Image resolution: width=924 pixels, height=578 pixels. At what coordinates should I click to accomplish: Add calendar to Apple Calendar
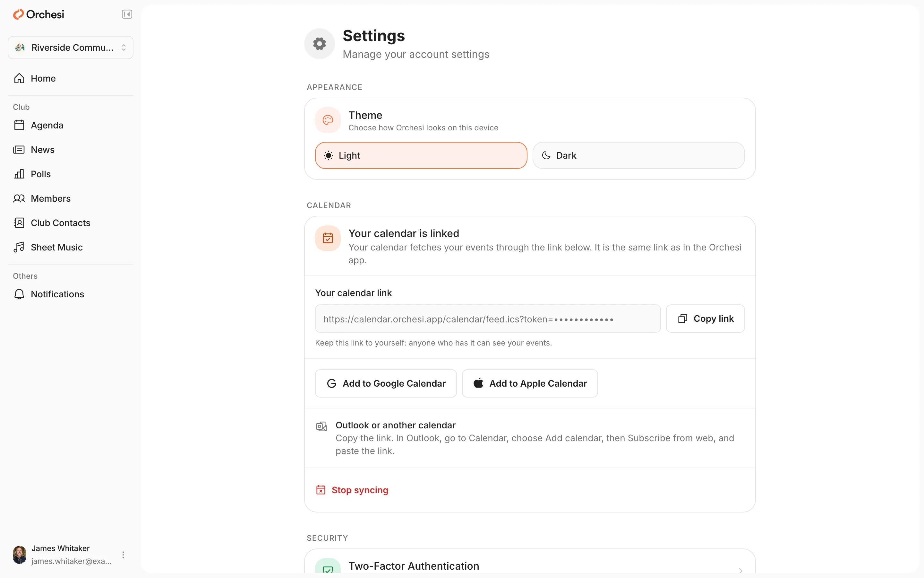click(x=530, y=383)
